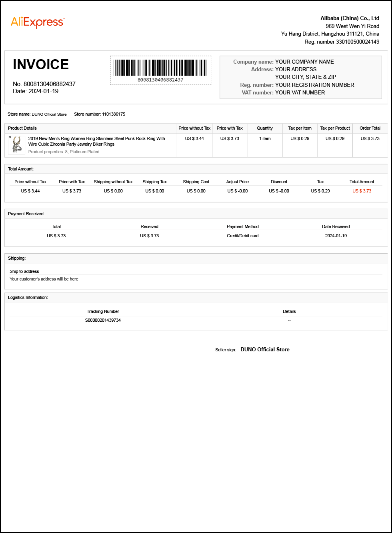
Task: Click the AliExpress logo
Action: click(x=38, y=22)
